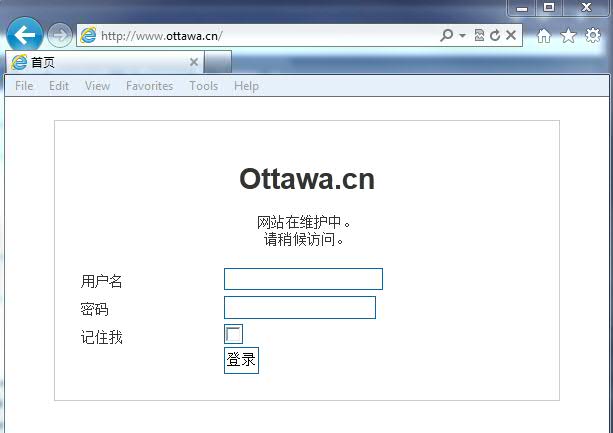The width and height of the screenshot is (613, 433).
Task: Go to the Home page icon
Action: (544, 36)
